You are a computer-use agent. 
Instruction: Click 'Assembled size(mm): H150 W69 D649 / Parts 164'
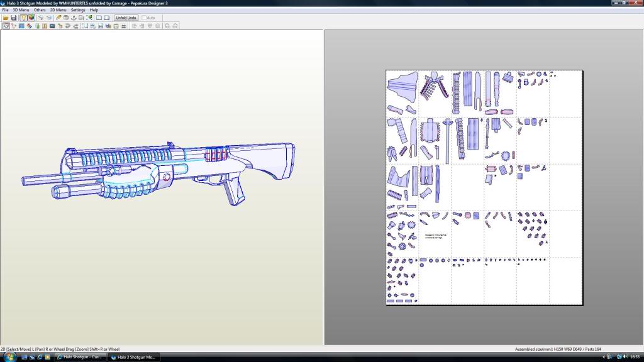pos(558,349)
